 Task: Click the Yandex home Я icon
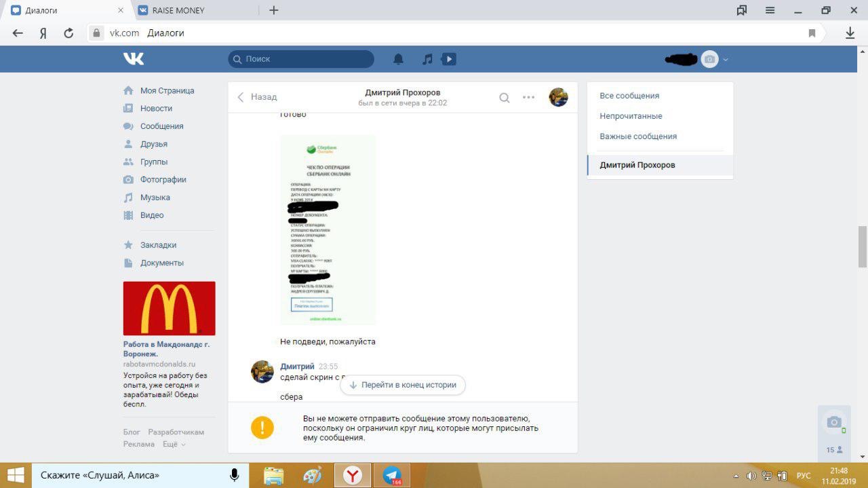43,33
